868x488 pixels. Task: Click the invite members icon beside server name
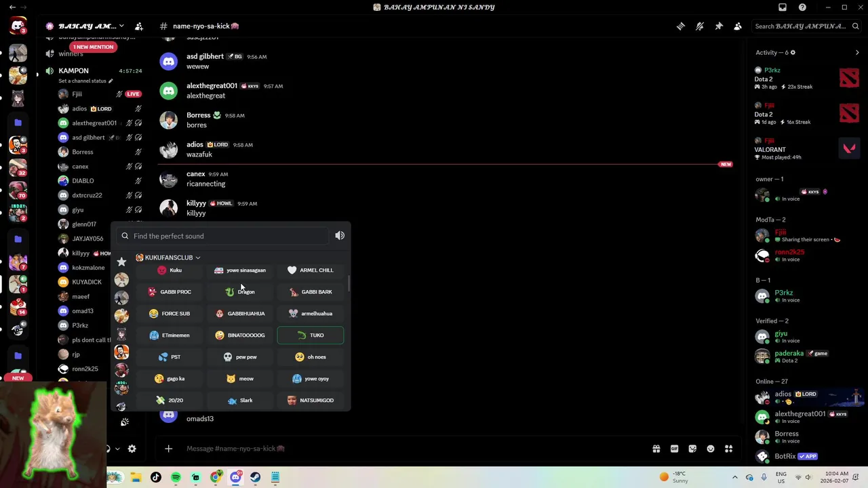coord(139,26)
